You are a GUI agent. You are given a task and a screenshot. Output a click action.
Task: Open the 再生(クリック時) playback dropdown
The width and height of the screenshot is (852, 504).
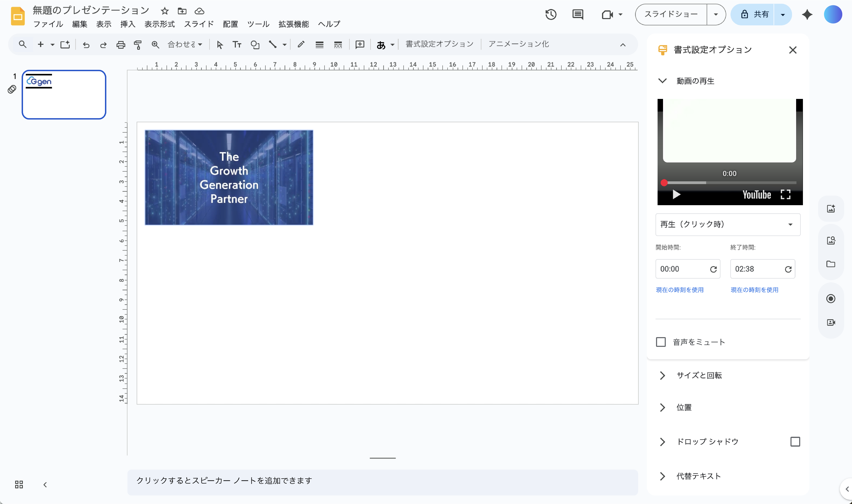coord(728,224)
